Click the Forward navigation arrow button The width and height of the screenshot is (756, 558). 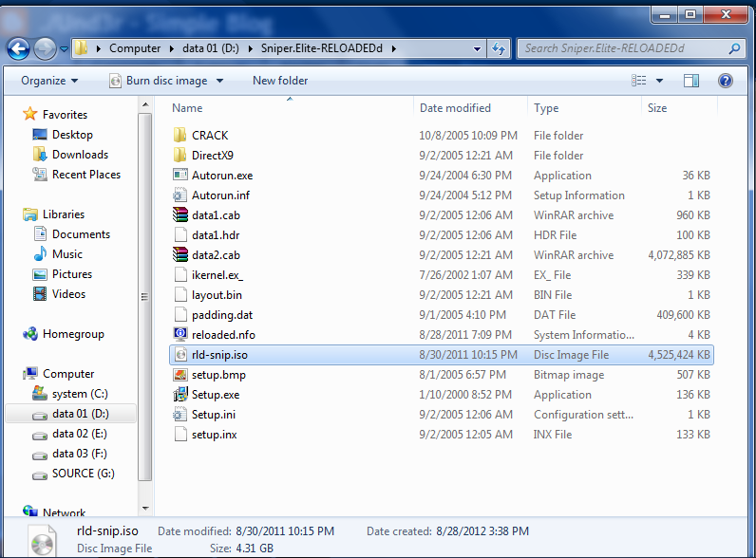tap(45, 48)
